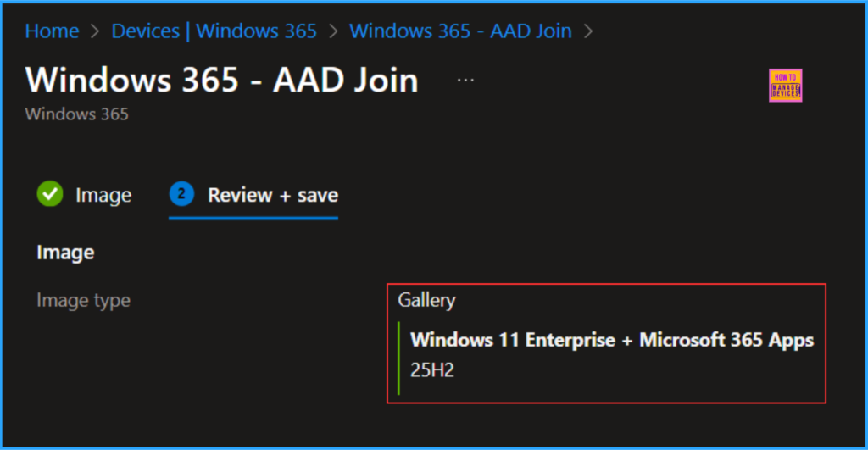The image size is (868, 450).
Task: Click the blue step 2 circle icon
Action: point(181,195)
